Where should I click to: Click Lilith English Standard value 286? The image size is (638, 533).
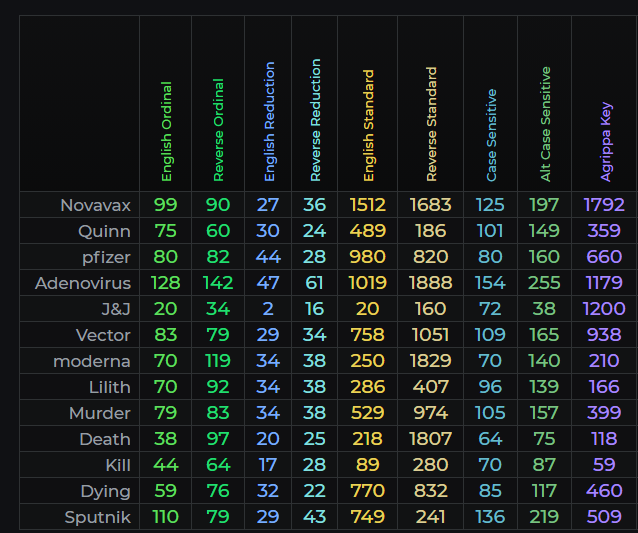368,387
